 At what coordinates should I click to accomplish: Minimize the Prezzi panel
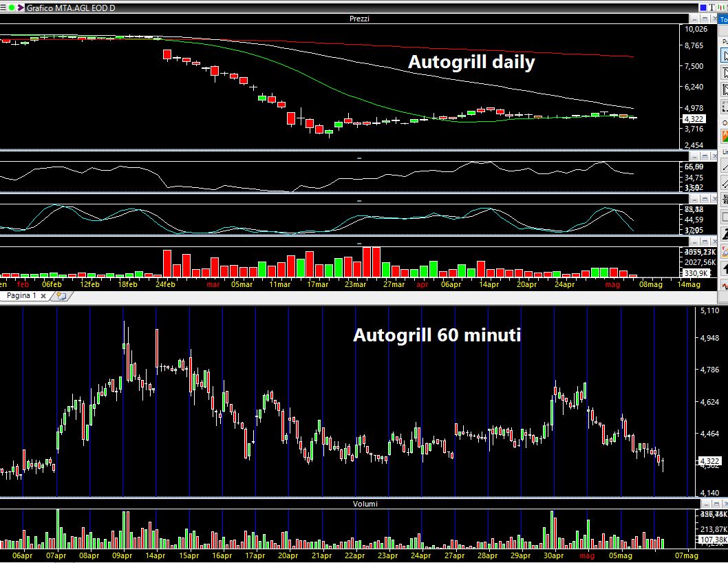click(x=694, y=19)
